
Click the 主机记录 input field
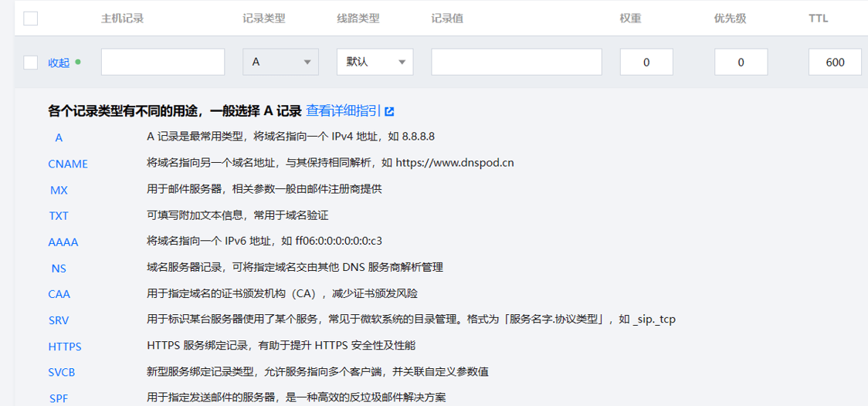pos(163,62)
